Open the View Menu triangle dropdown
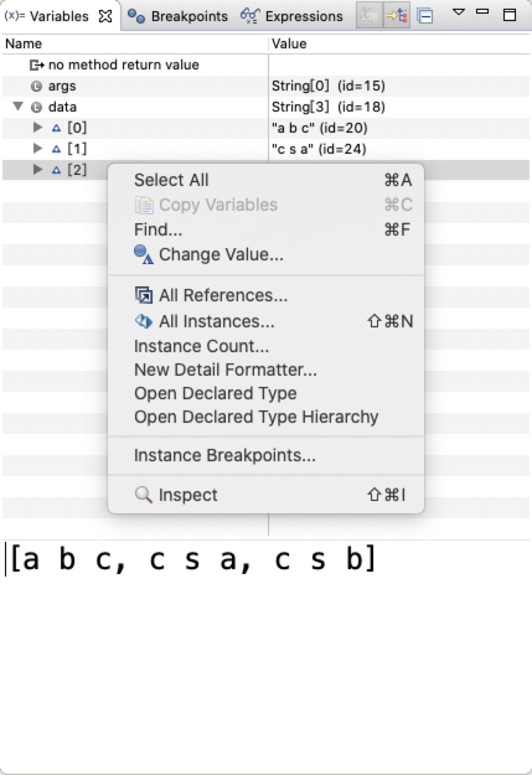The image size is (532, 775). pyautogui.click(x=458, y=12)
